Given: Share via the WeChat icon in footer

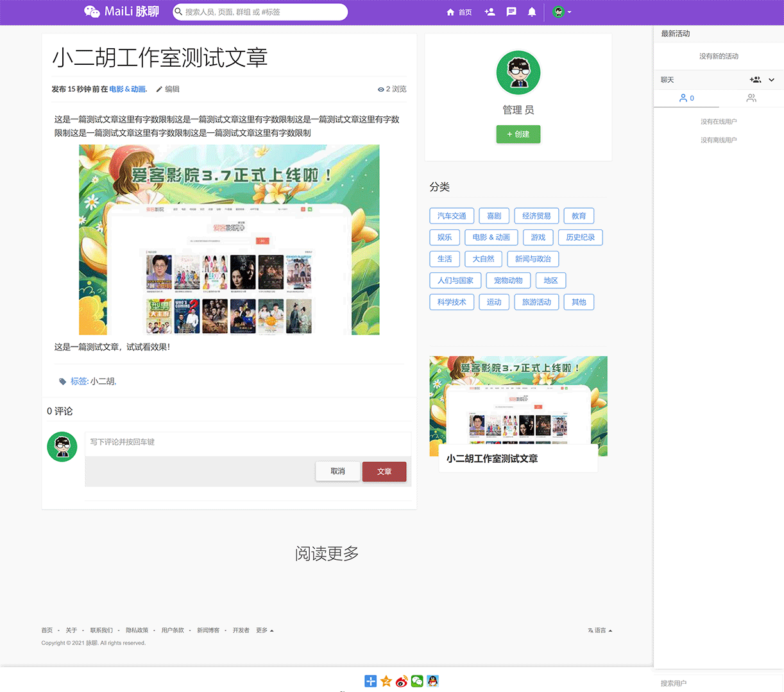Looking at the screenshot, I should [x=416, y=681].
